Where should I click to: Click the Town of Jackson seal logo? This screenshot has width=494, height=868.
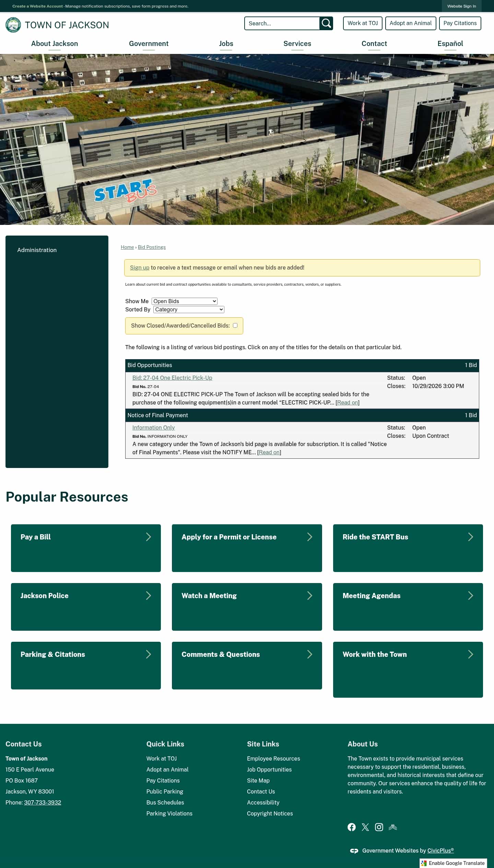coord(13,25)
